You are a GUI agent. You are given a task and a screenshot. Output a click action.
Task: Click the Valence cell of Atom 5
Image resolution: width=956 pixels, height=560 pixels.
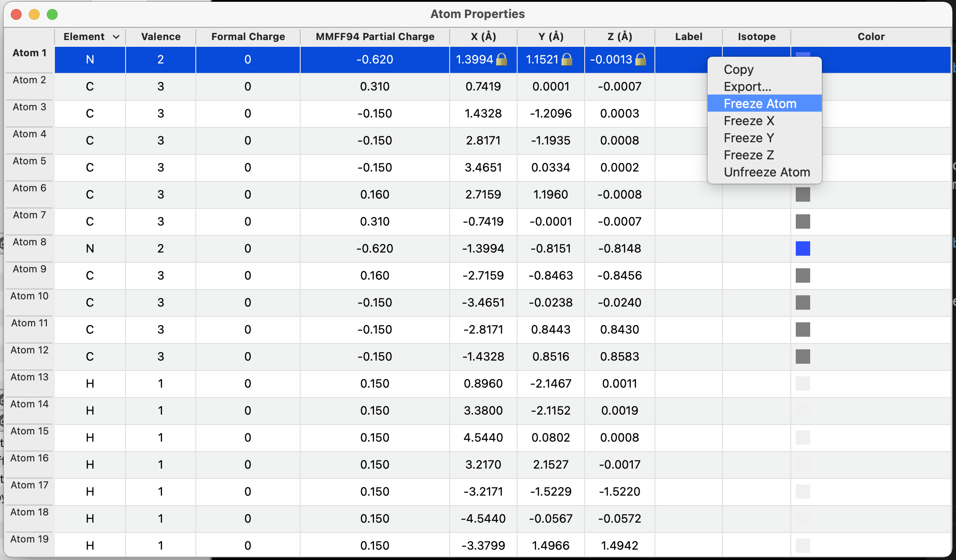(160, 167)
